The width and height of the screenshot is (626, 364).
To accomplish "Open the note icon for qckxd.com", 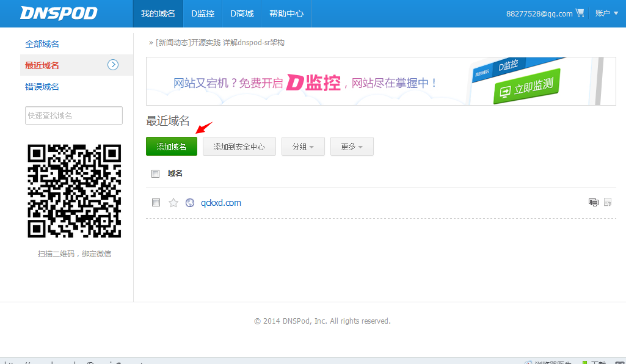I will [608, 202].
